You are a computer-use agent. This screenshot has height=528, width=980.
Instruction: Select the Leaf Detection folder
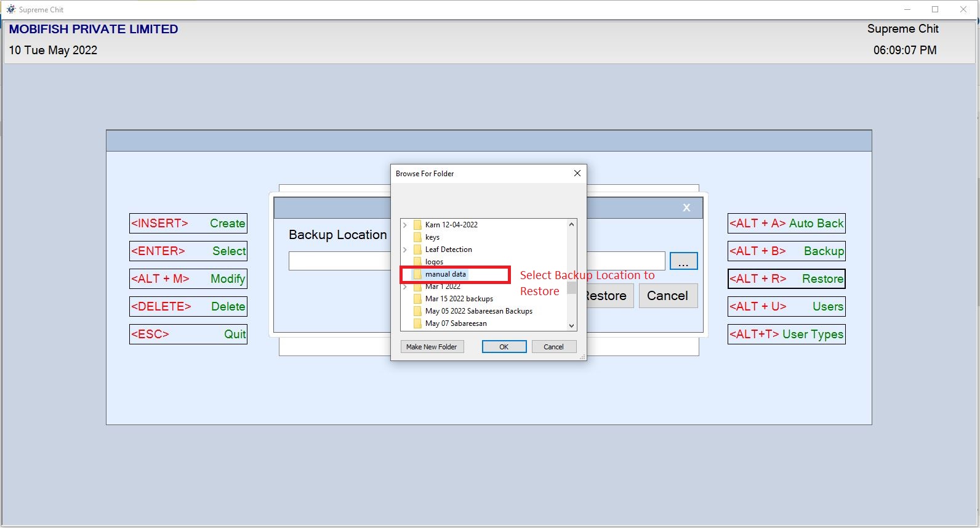coord(449,250)
